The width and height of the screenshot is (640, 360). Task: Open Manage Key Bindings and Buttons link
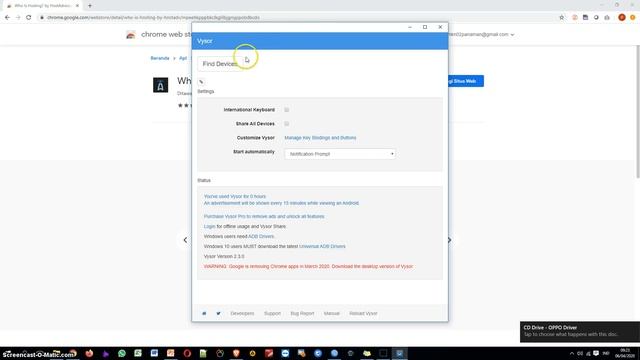320,138
